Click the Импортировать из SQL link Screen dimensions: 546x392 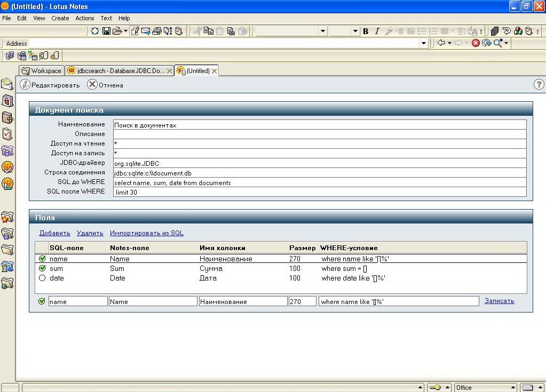click(x=146, y=233)
